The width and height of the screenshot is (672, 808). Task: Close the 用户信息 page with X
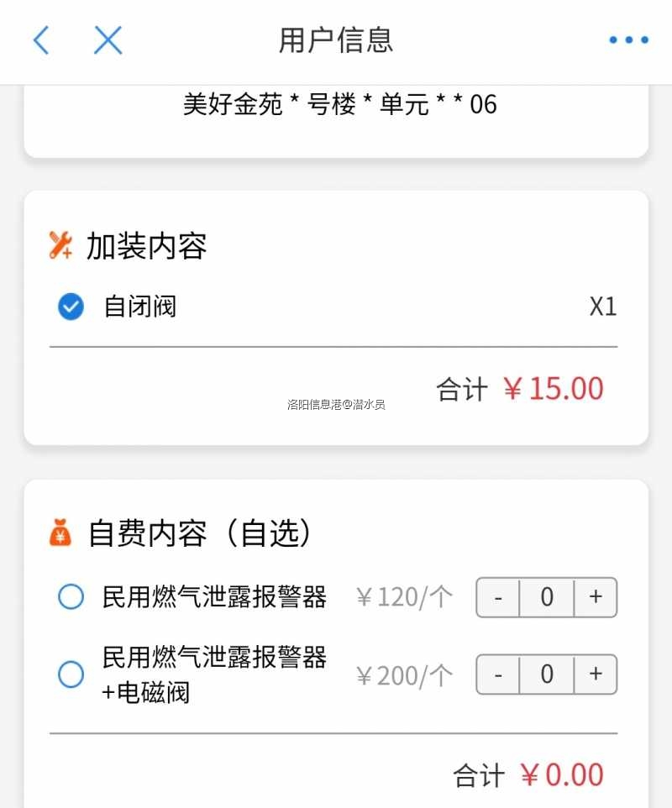pos(108,39)
